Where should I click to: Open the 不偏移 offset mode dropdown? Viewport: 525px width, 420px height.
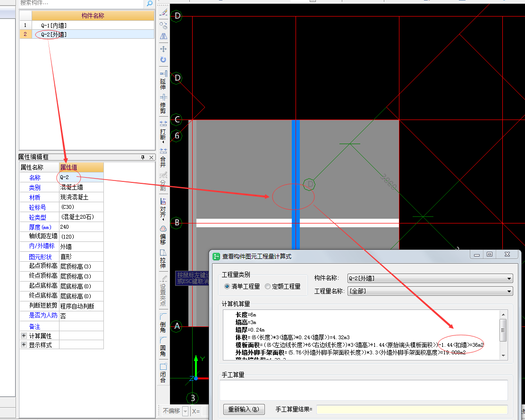coord(185,411)
